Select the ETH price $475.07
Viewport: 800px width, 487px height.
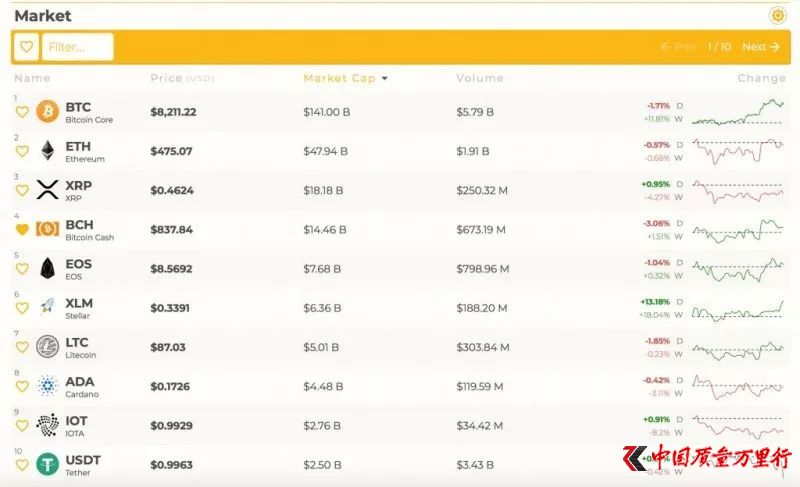point(171,151)
